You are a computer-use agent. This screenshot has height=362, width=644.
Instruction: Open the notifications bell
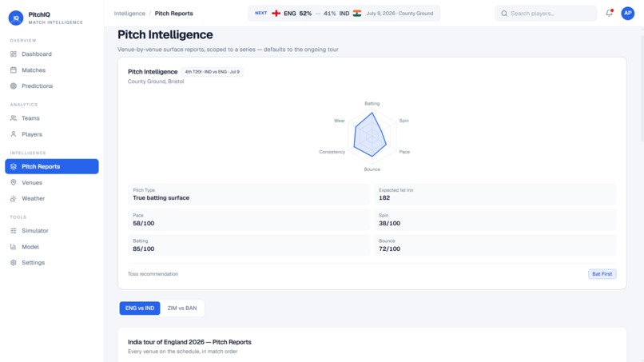tap(609, 13)
